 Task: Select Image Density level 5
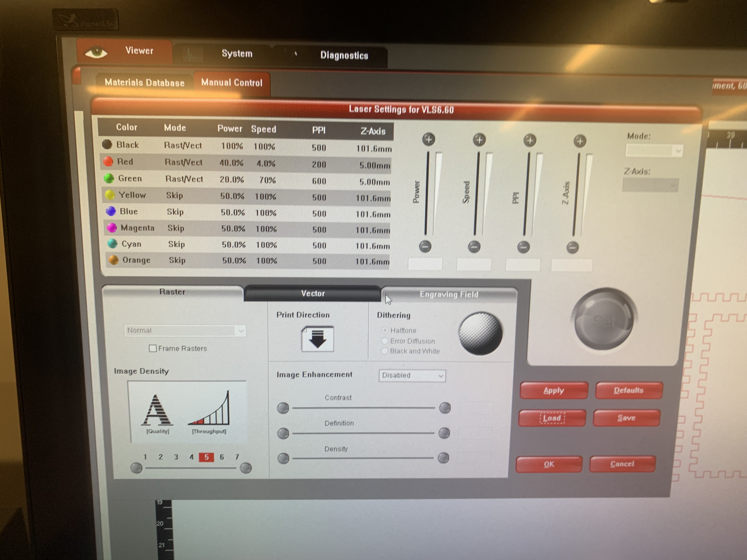206,457
